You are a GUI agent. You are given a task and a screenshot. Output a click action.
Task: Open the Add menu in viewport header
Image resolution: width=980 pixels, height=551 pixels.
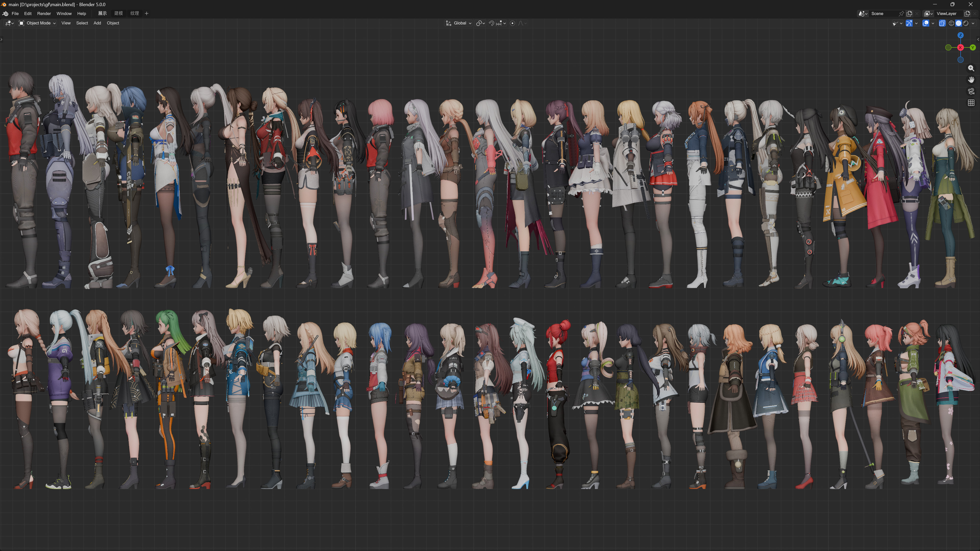pyautogui.click(x=97, y=23)
